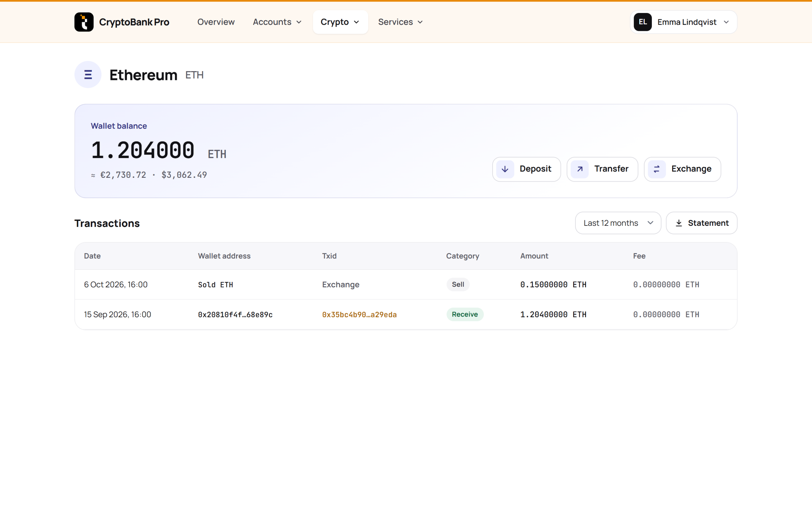Click the 1.204000 wallet balance figure
This screenshot has width=812, height=508.
click(x=143, y=150)
